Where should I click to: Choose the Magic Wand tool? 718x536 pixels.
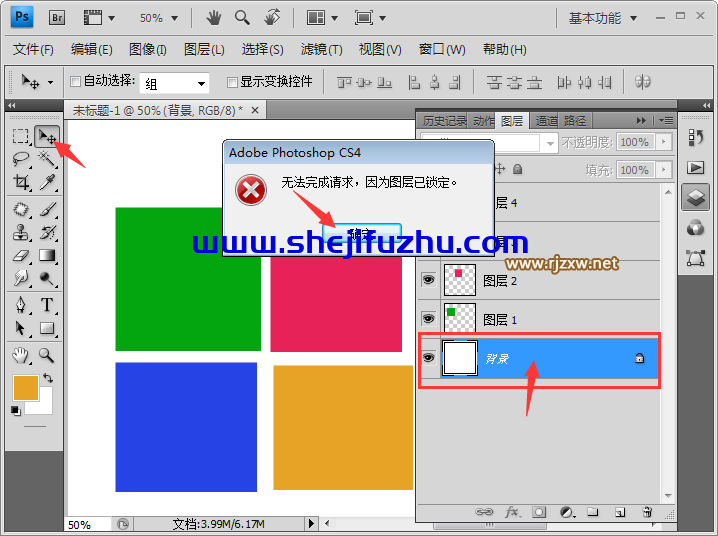coord(47,159)
